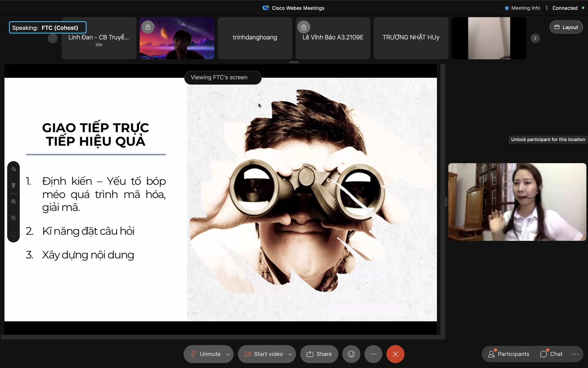Screen dimensions: 588x368
Task: Open Meeting Info
Action: pos(522,8)
